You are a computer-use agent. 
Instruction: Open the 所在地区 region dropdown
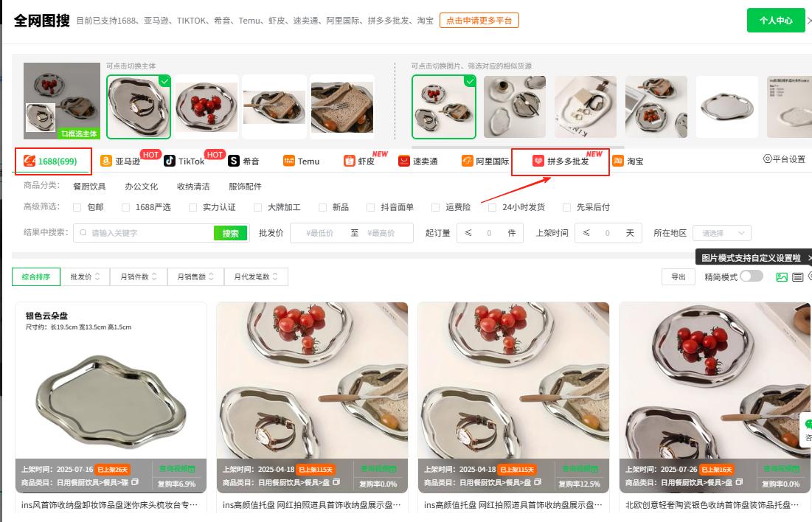click(722, 233)
